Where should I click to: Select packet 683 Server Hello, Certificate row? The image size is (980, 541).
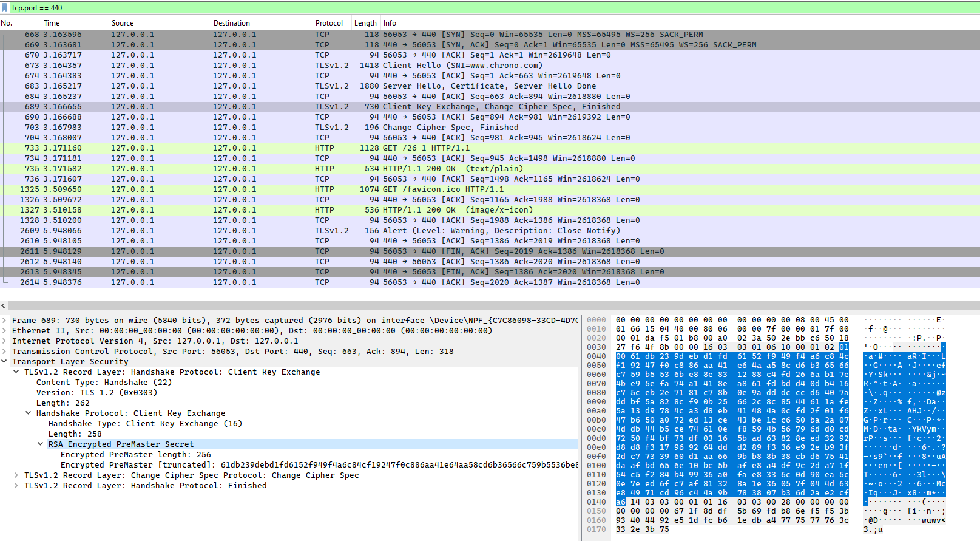coord(490,86)
